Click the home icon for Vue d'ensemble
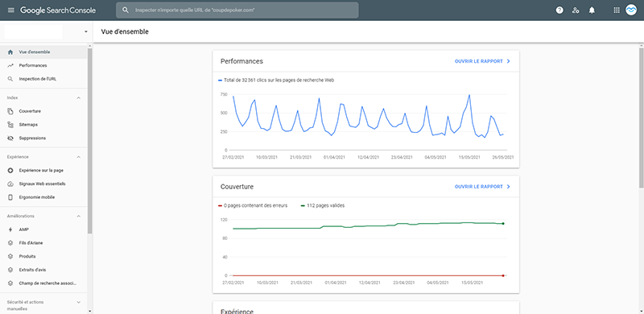This screenshot has height=314, width=644. click(10, 52)
